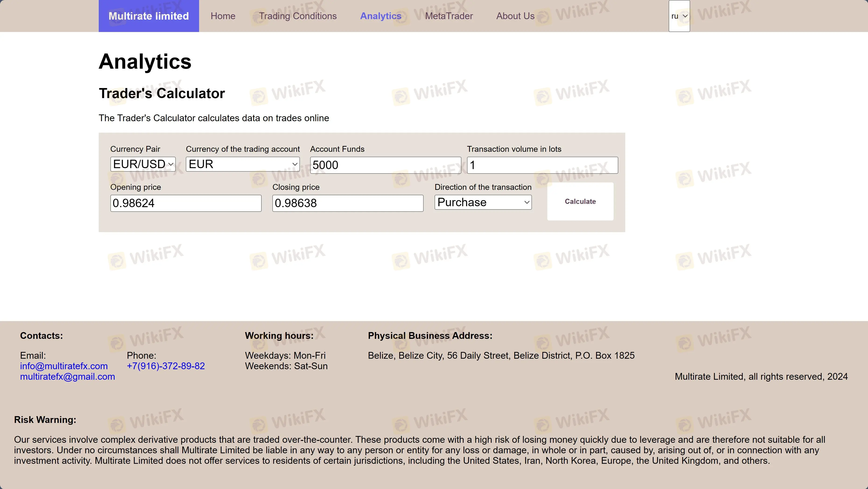868x489 pixels.
Task: Open the Home page from the navigation
Action: point(223,16)
